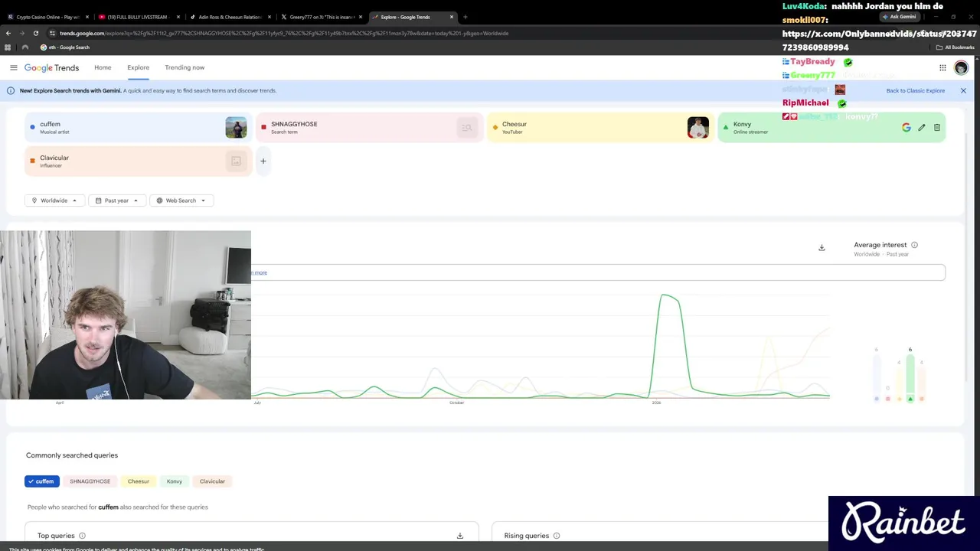Download the interest over time chart

coord(822,247)
